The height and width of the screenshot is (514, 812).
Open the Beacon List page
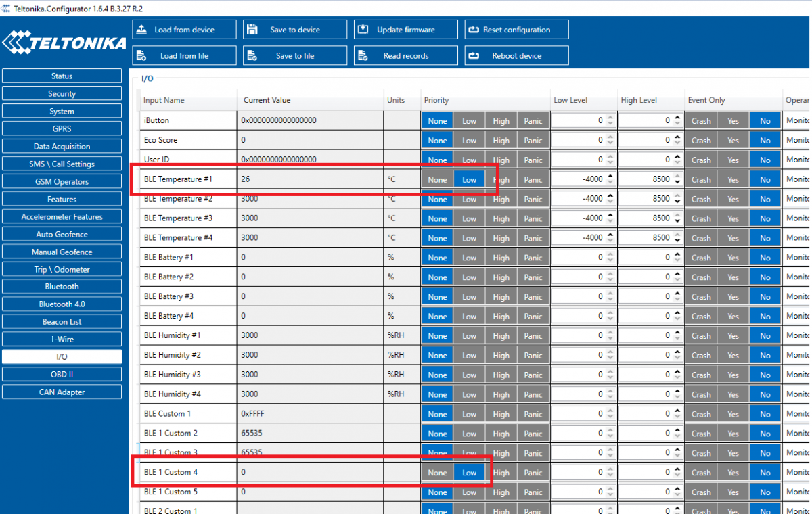62,322
